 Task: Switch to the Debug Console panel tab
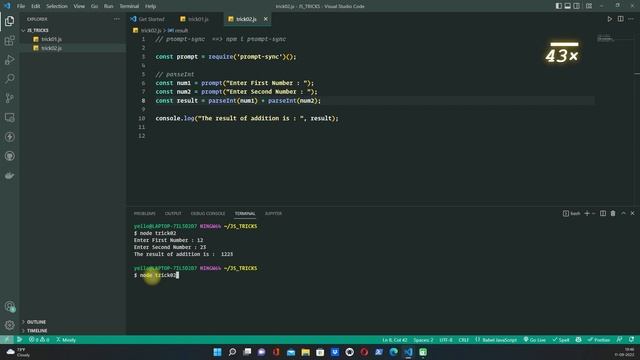click(208, 213)
